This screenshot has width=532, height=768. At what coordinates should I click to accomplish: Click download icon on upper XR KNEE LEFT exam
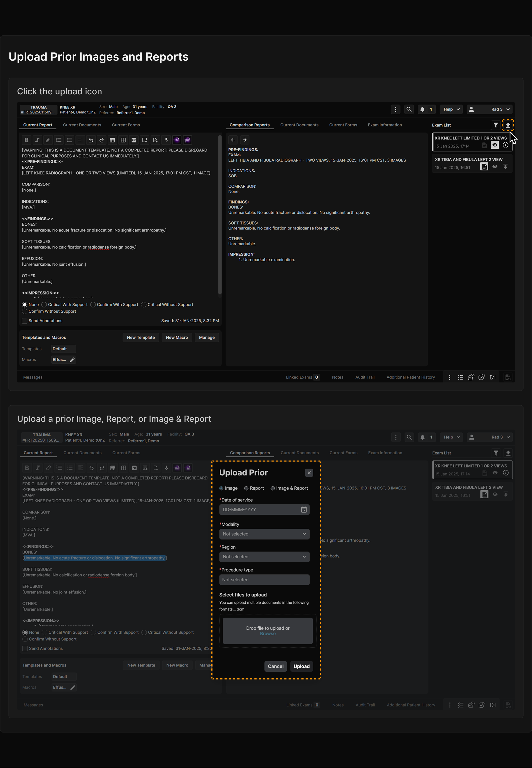(x=506, y=145)
